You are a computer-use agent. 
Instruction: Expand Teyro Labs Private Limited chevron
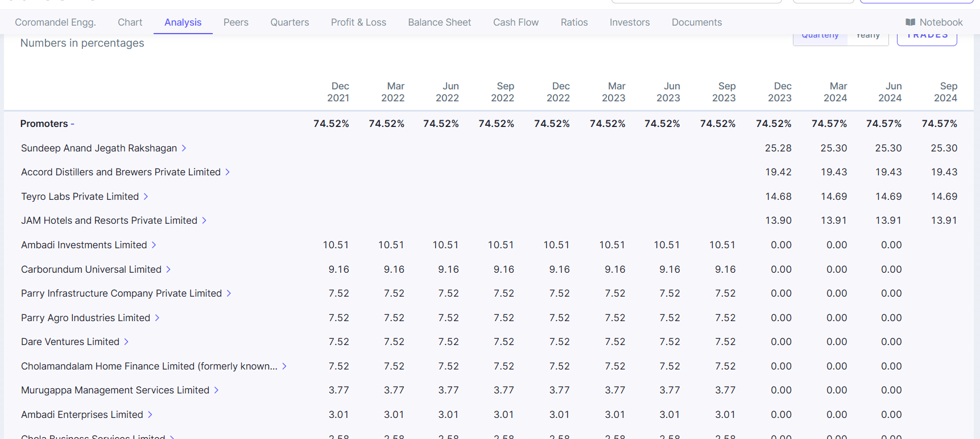pos(146,196)
